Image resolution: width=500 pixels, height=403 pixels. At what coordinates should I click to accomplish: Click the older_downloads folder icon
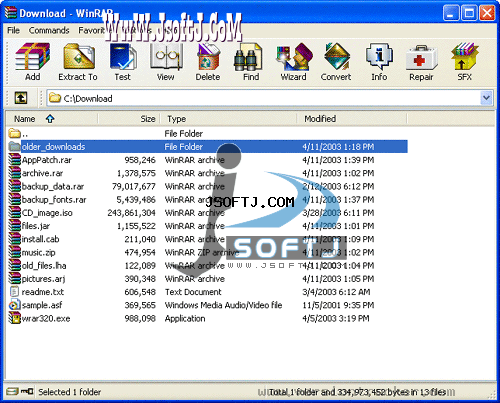[14, 147]
